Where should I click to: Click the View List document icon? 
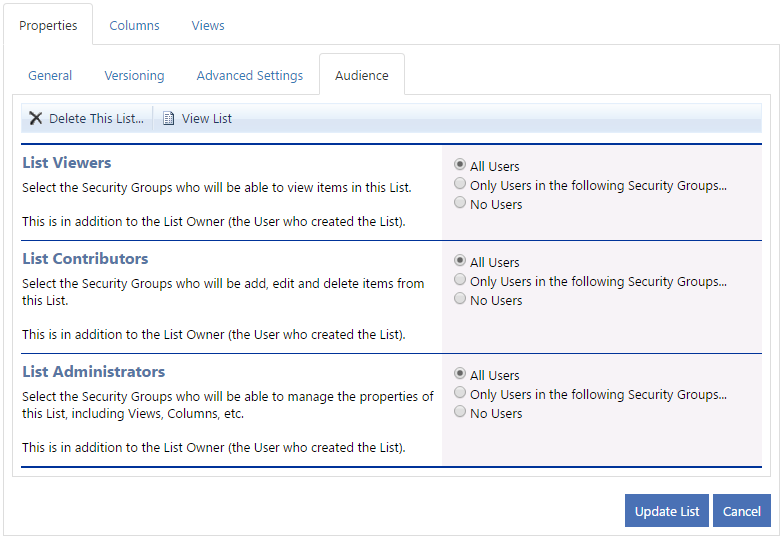click(168, 118)
